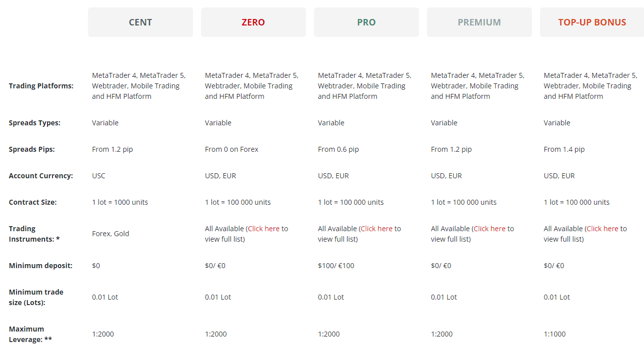Click the "Trading Platforms:" row label
644x354 pixels.
[41, 86]
